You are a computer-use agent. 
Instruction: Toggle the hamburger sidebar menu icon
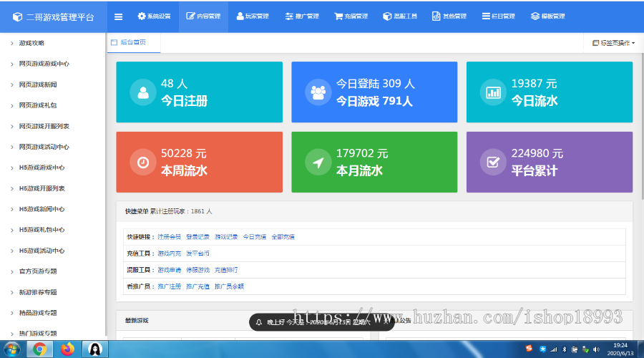(x=118, y=16)
